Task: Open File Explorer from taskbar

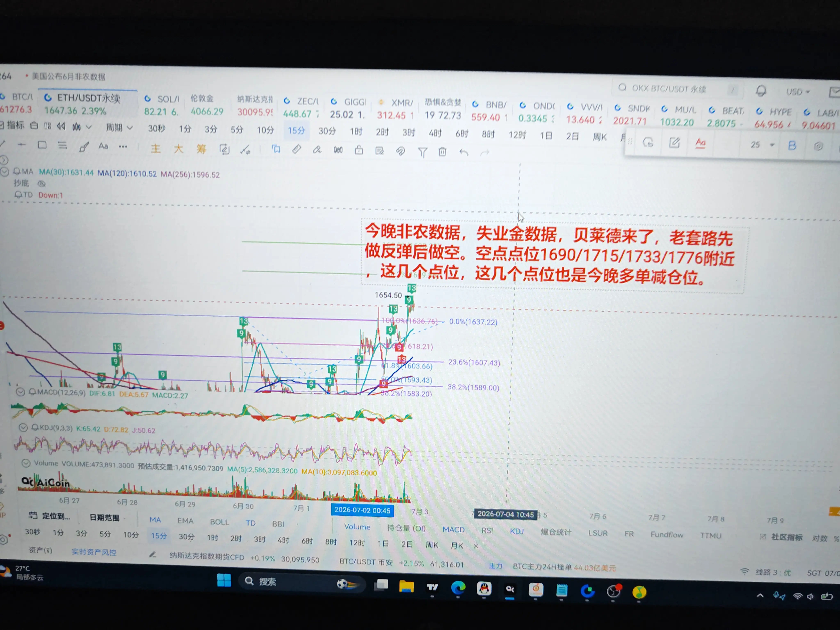Action: click(x=406, y=586)
